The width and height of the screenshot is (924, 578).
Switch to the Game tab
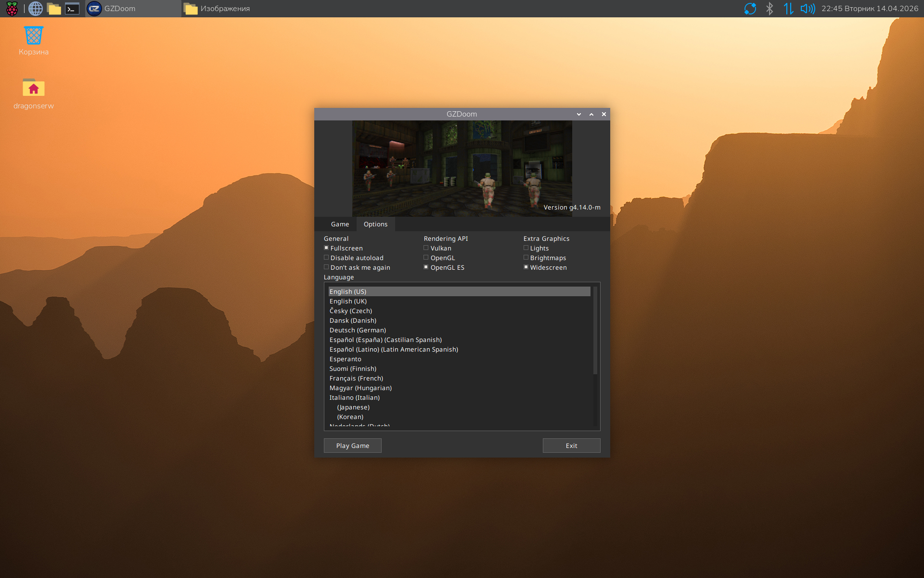point(340,224)
